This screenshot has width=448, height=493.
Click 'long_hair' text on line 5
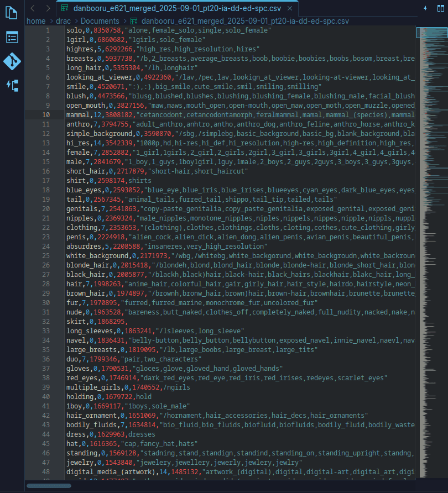coord(84,68)
